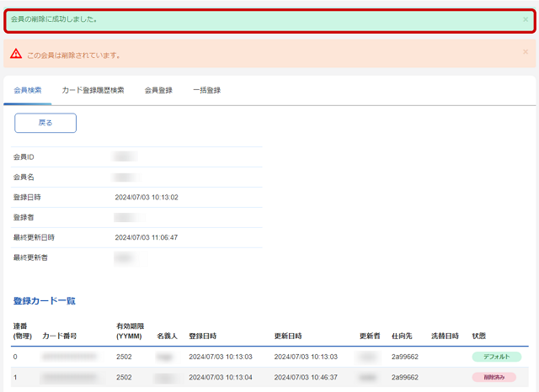539x392 pixels.
Task: Select row 0 registration time 10:13:03
Action: [221, 357]
